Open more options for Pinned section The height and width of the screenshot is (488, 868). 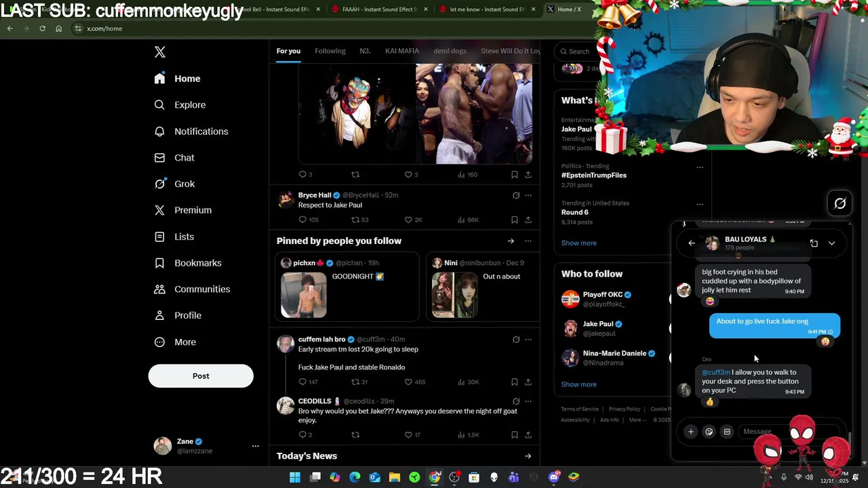tap(528, 241)
